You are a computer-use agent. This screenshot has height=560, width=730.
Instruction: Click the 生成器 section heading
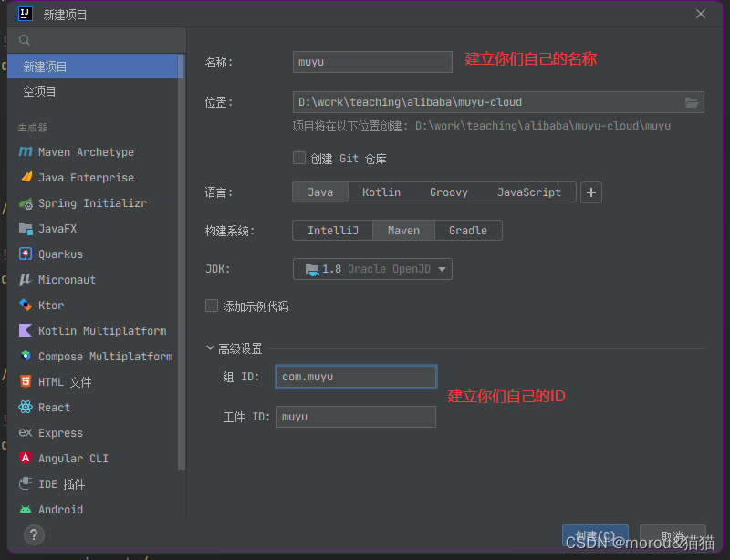33,128
